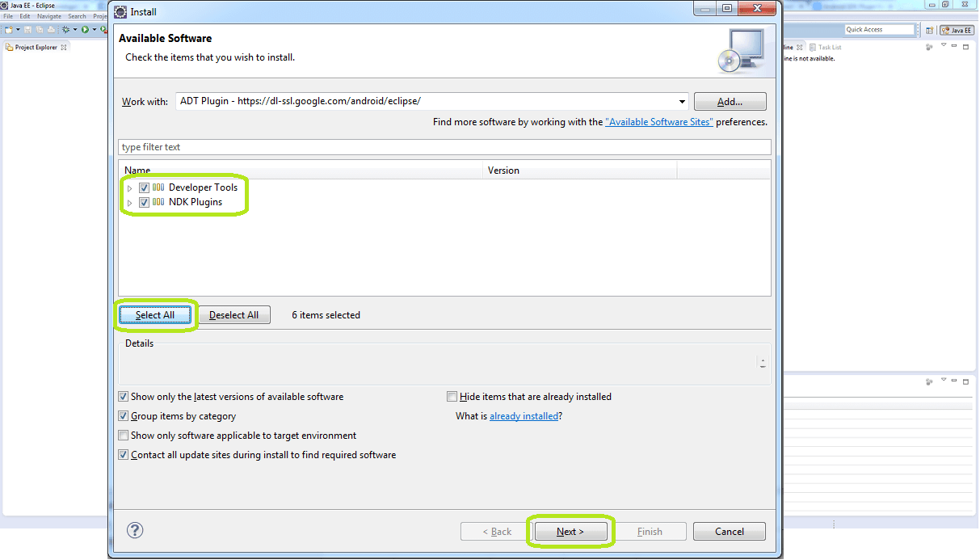
Task: Minimize the lower right panel
Action: coord(954,381)
